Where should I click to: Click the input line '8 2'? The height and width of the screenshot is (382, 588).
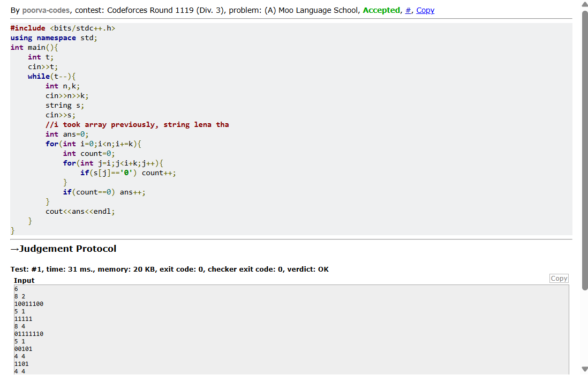tap(20, 296)
